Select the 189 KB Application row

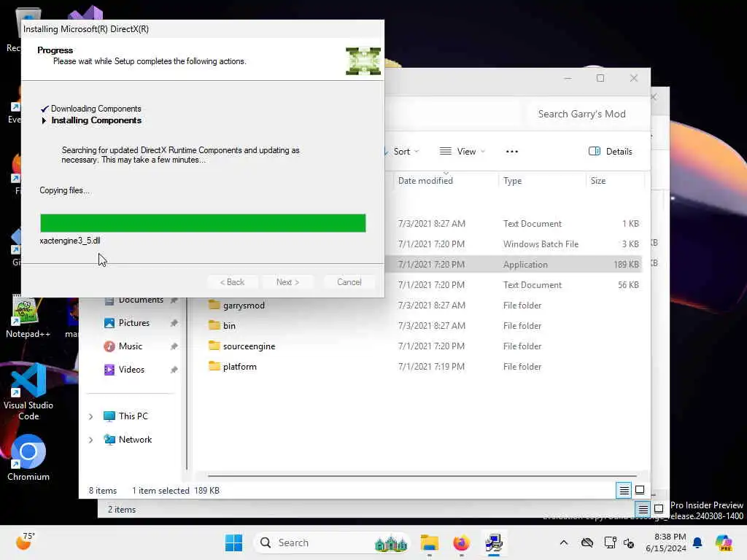(513, 264)
